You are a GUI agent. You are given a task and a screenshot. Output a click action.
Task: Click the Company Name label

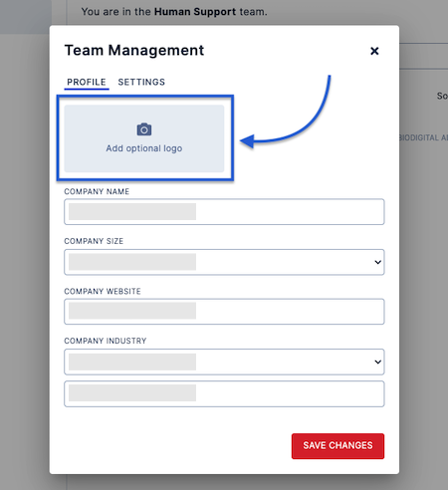tap(97, 191)
